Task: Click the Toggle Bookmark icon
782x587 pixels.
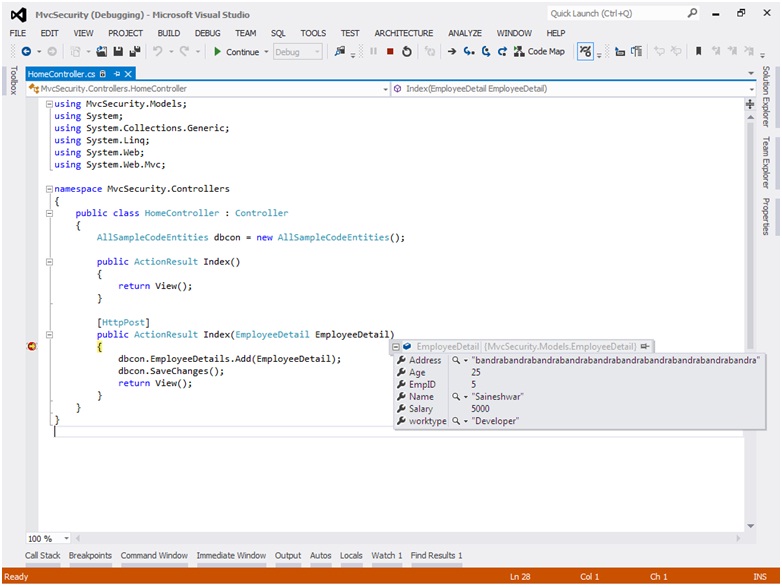Action: coord(699,51)
